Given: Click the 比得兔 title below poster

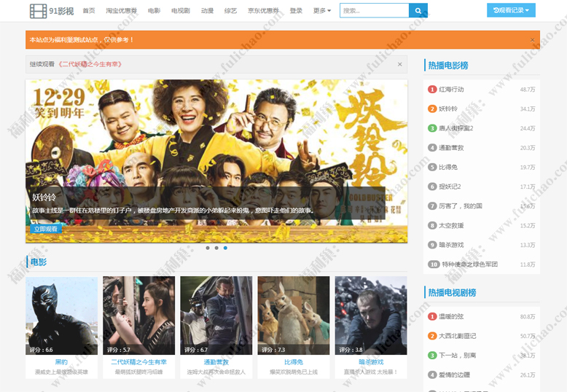Looking at the screenshot, I should pyautogui.click(x=294, y=362).
